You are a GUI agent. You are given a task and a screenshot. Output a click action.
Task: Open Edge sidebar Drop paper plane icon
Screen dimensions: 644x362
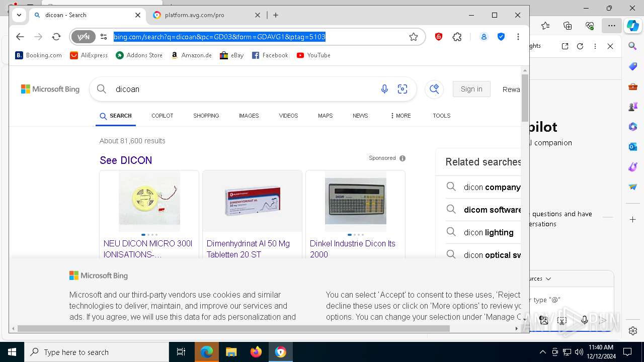[633, 187]
